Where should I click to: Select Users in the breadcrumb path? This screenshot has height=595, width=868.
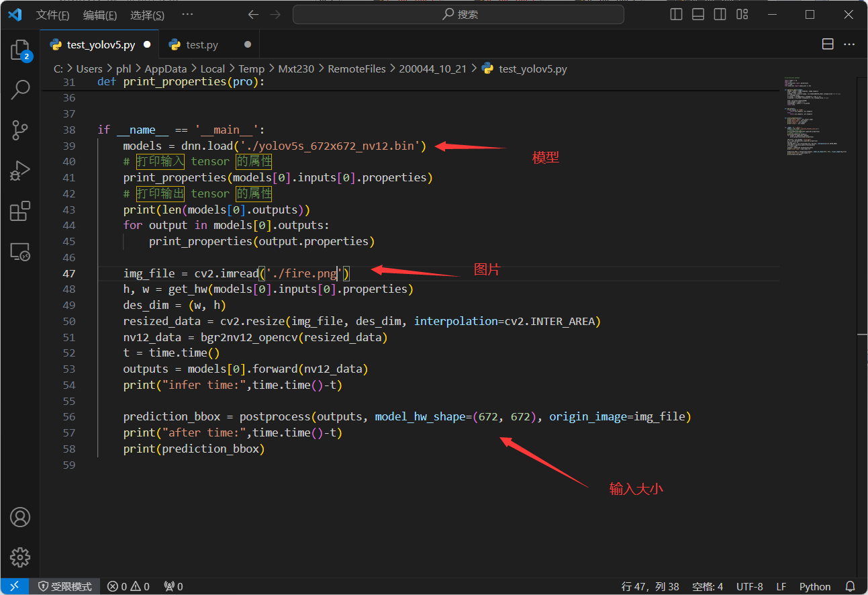click(89, 68)
